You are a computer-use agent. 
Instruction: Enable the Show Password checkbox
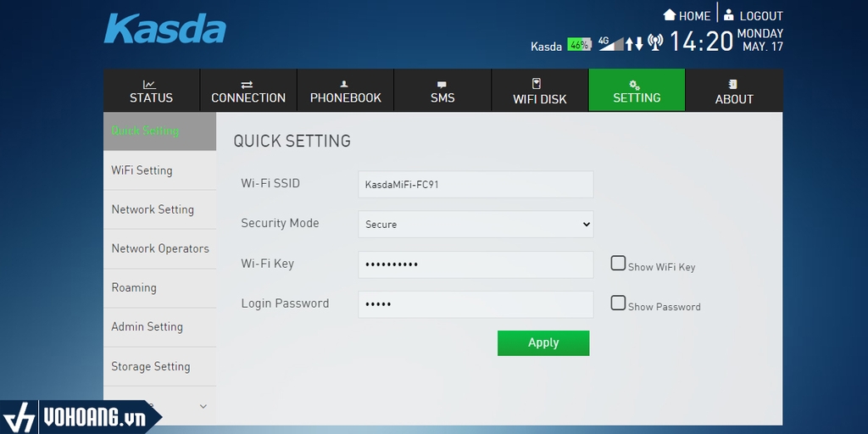click(618, 303)
